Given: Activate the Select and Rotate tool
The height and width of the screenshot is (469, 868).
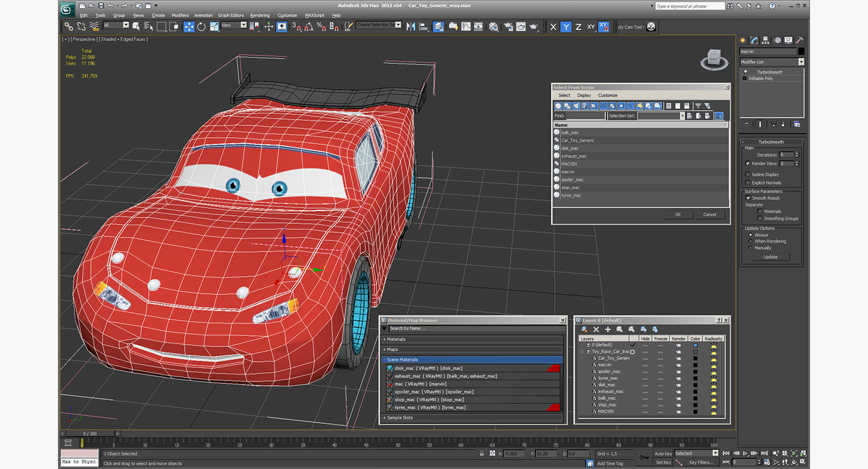Looking at the screenshot, I should coord(201,26).
